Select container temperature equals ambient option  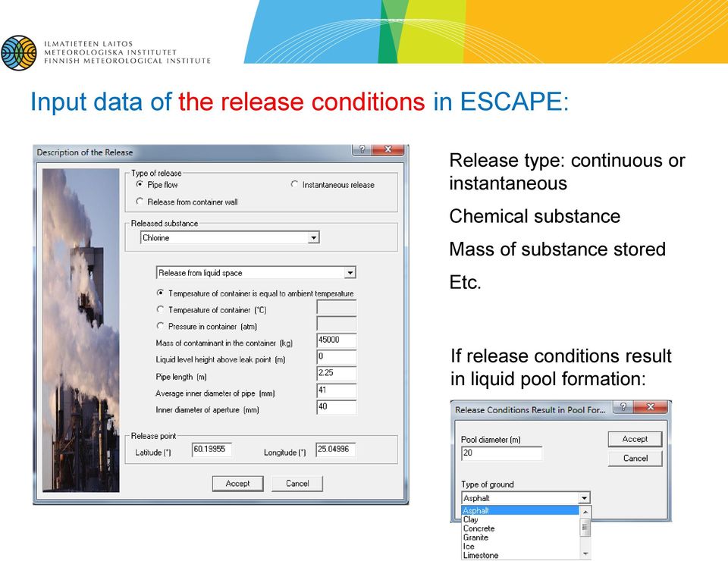[160, 293]
